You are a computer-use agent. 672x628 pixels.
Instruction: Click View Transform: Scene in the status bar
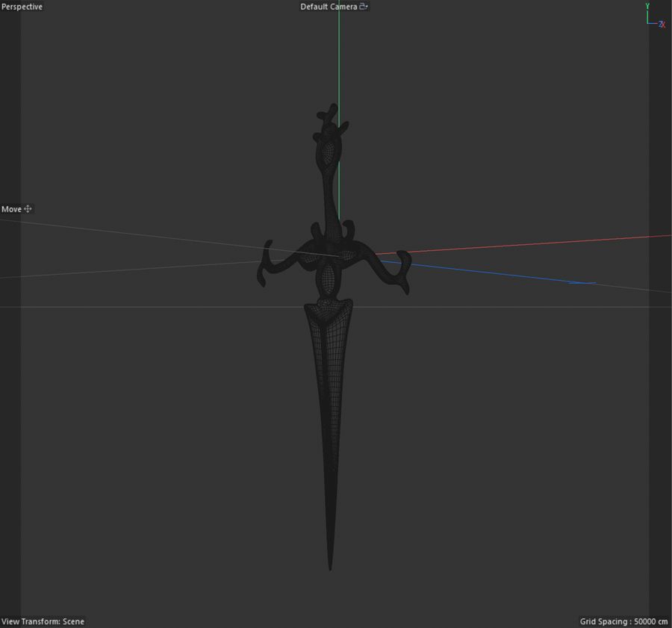coord(42,621)
